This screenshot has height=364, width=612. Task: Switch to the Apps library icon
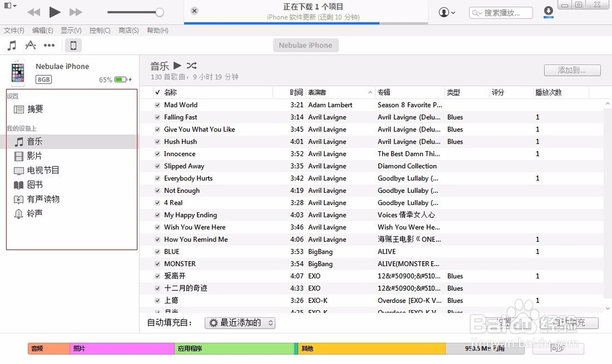(31, 46)
